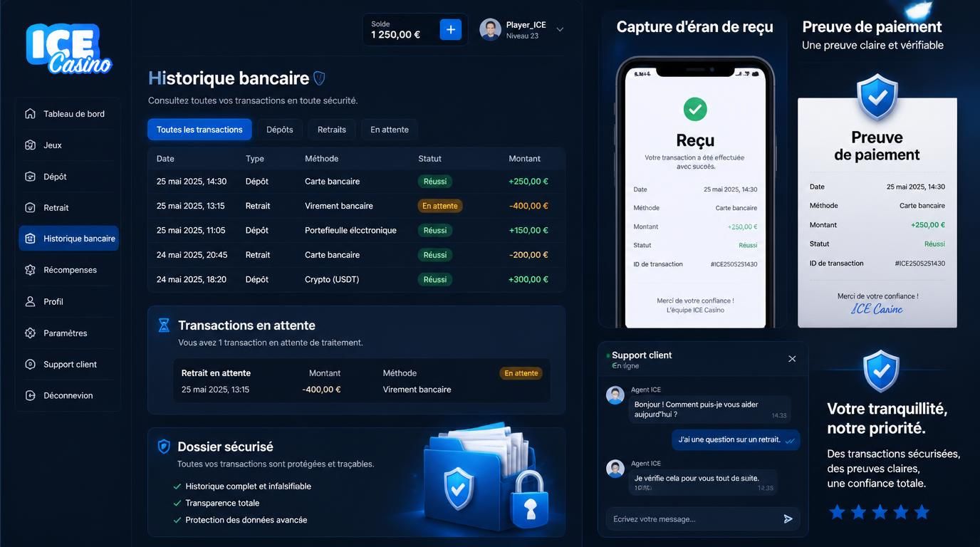
Task: Click the Montant column header in transactions table
Action: 525,159
